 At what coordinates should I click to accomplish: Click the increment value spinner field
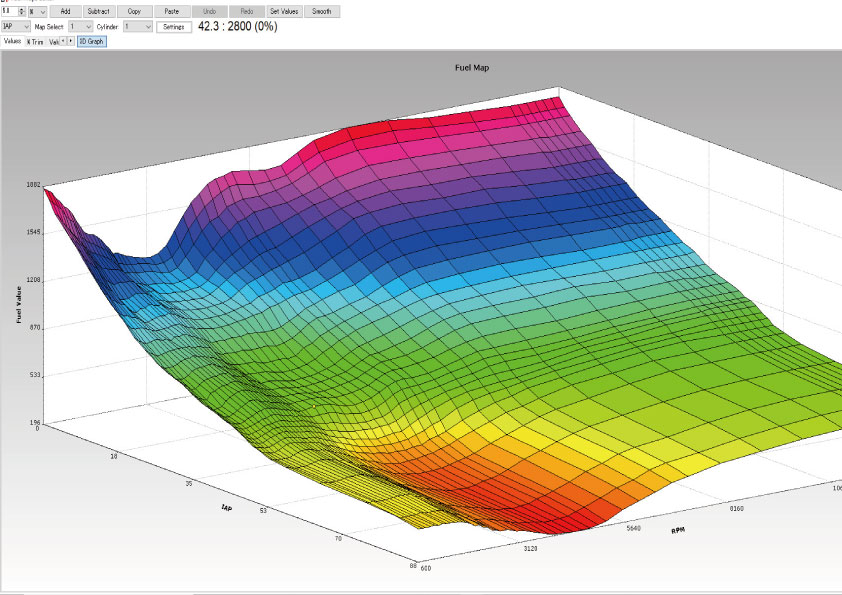coord(9,11)
